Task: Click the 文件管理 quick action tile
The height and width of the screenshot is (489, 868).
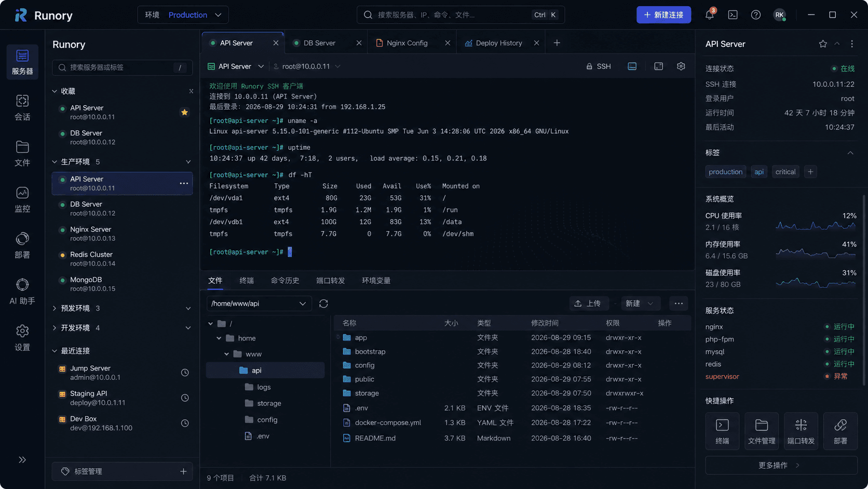Action: (x=762, y=431)
